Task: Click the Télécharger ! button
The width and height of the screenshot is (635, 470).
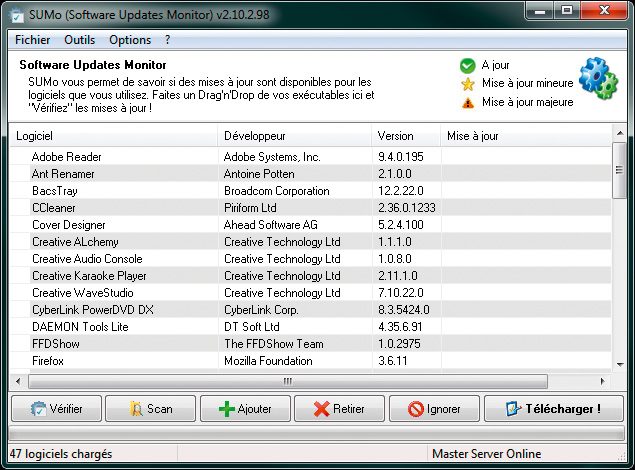Action: click(x=553, y=408)
